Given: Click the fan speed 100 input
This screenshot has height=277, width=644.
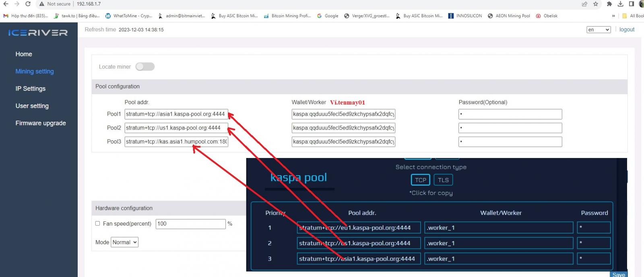Looking at the screenshot, I should tap(191, 224).
